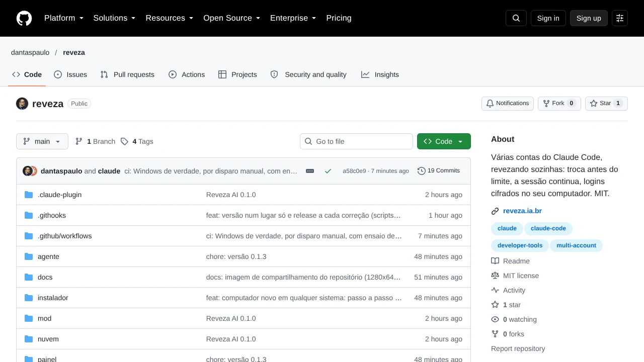This screenshot has height=362, width=644.
Task: Open the developer-tools topic tag
Action: 520,245
